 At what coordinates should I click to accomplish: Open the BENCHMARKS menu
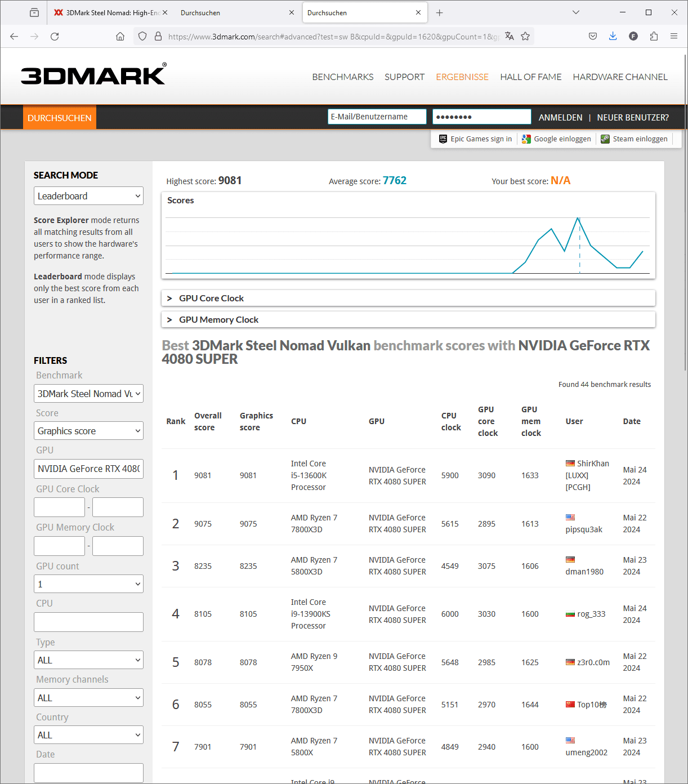pos(343,77)
